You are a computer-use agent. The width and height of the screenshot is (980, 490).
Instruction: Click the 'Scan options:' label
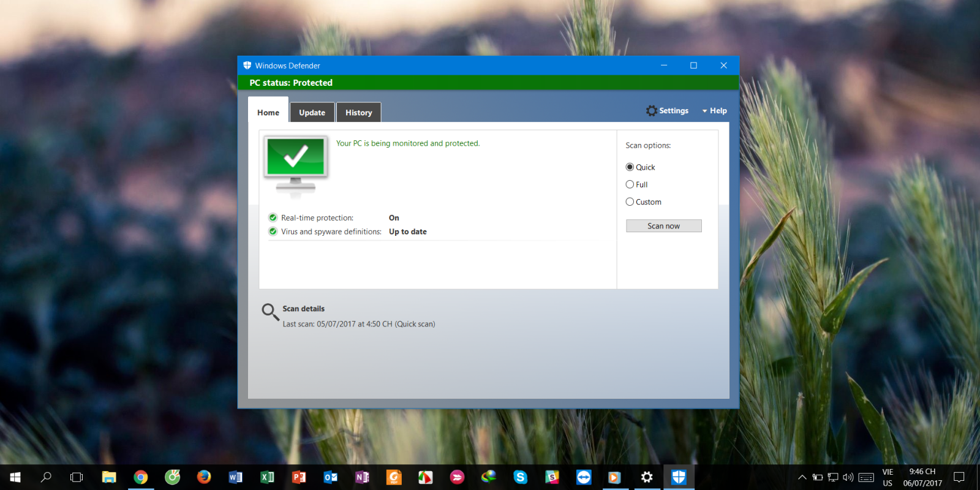point(648,145)
